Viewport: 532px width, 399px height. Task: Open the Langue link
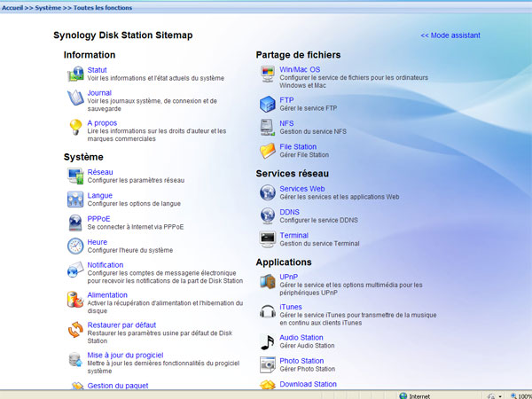(99, 195)
